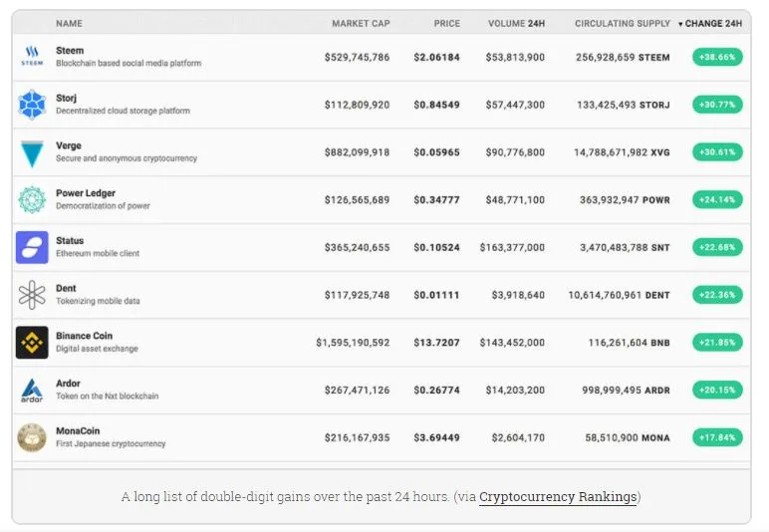This screenshot has height=532, width=769.
Task: Sort by Circulating Supply header
Action: click(623, 24)
